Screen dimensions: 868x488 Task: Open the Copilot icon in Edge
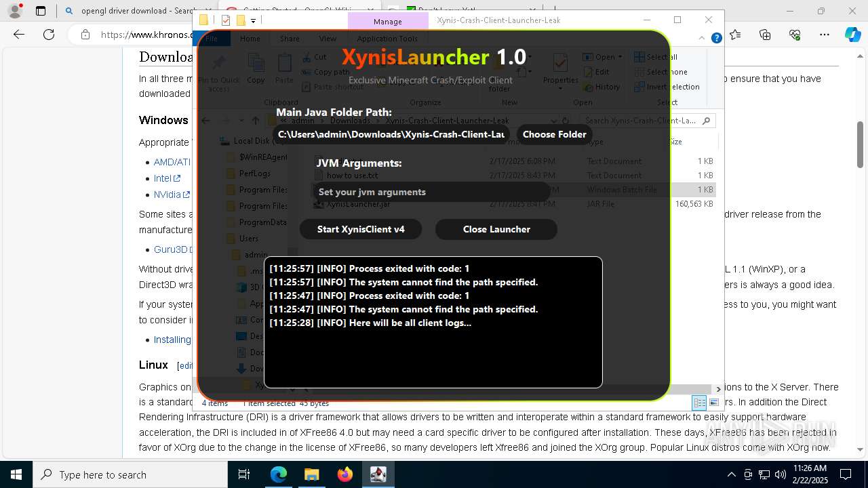coord(852,35)
